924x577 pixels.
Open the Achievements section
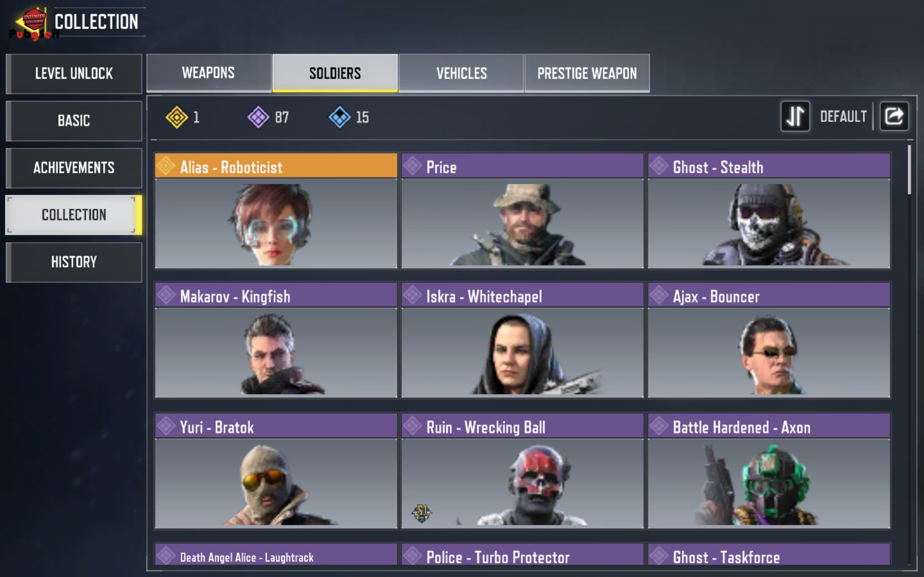point(74,168)
